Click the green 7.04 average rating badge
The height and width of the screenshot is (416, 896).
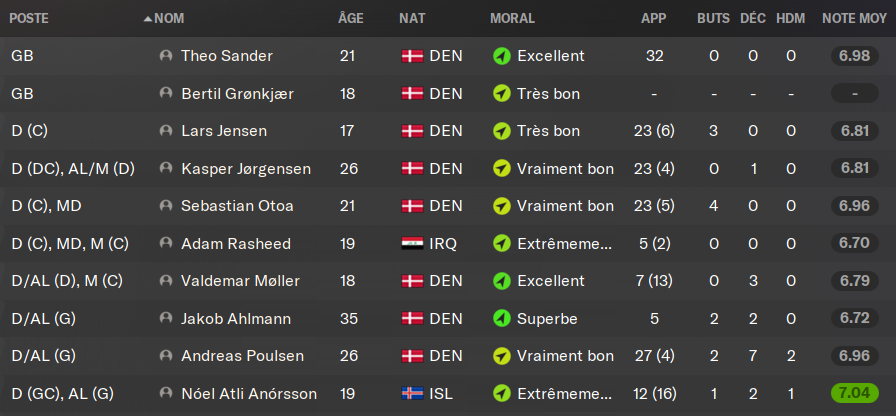click(x=853, y=394)
